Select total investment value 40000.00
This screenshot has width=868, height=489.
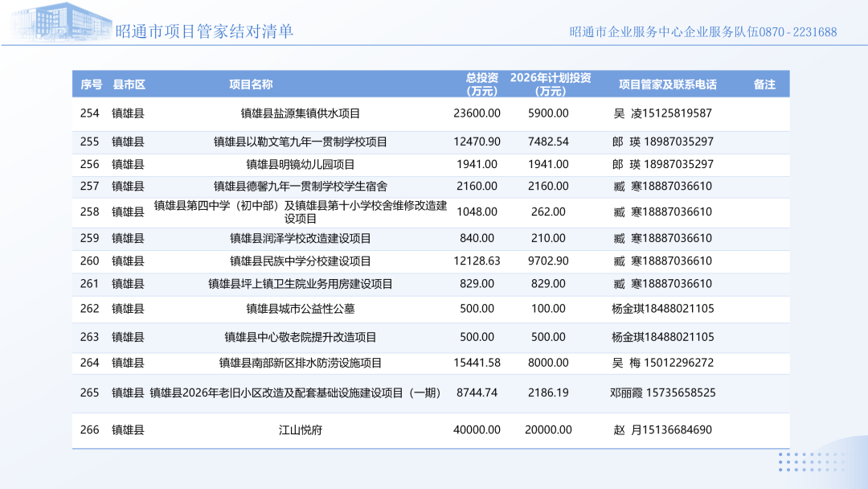(477, 429)
